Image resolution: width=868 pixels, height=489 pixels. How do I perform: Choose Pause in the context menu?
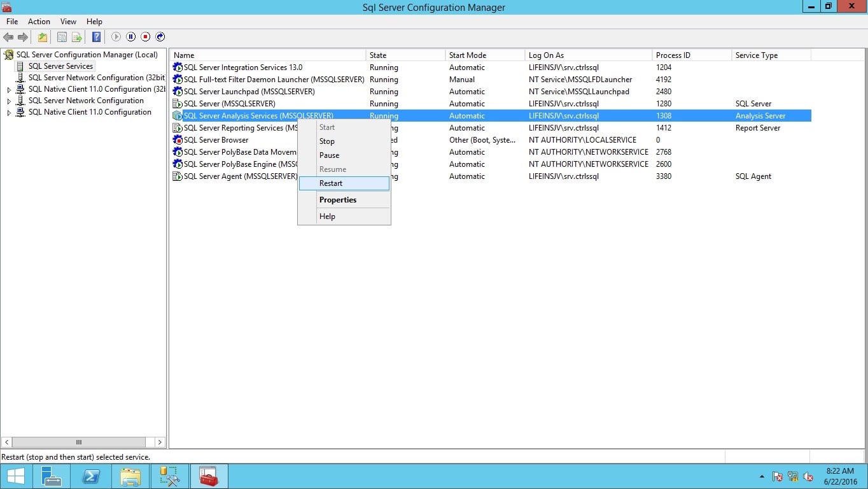click(344, 155)
